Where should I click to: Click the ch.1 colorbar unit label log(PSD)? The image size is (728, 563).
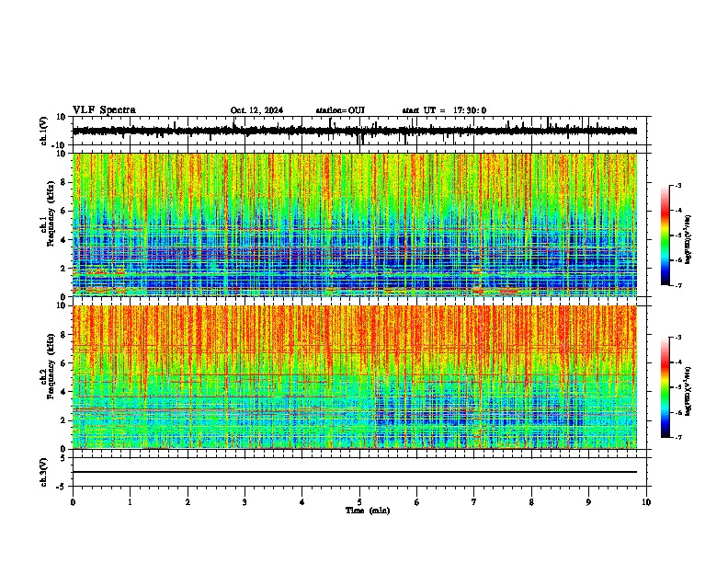(688, 240)
